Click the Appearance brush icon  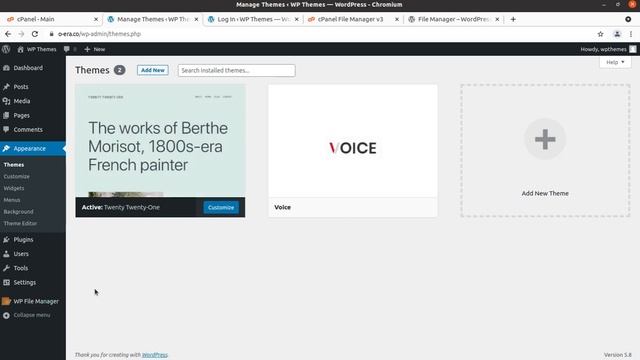tap(6, 148)
